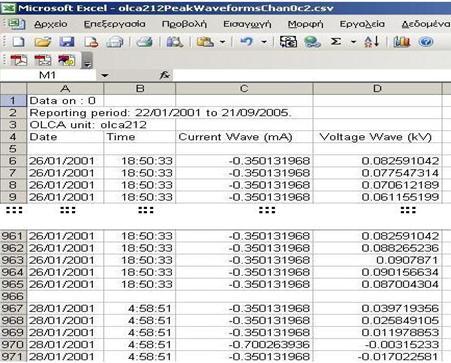Select row 1 header
The image size is (451, 363).
13,101
